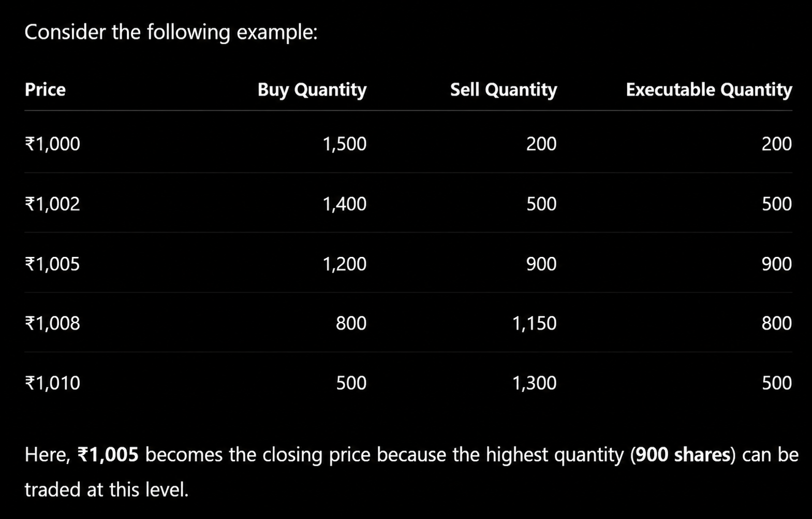
Task: Click the bold ₹1,005 in the explanation
Action: [108, 454]
